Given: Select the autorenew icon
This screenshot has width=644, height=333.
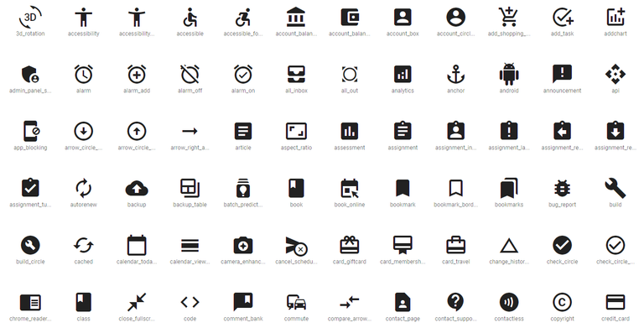Looking at the screenshot, I should click(x=83, y=188).
